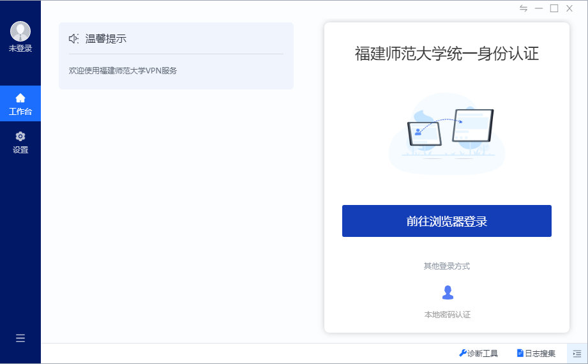Image resolution: width=588 pixels, height=364 pixels.
Task: Click the double-arrow switch icon in title bar
Action: click(524, 8)
